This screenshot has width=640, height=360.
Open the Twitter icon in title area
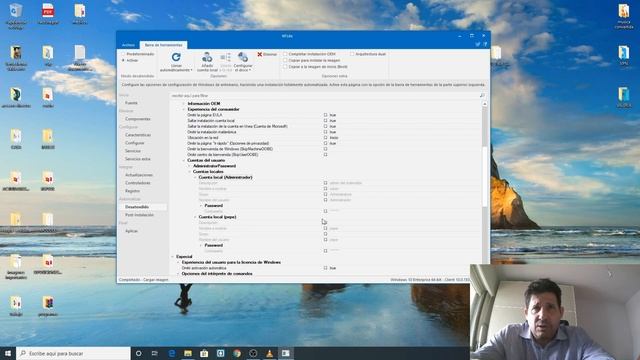tap(477, 44)
